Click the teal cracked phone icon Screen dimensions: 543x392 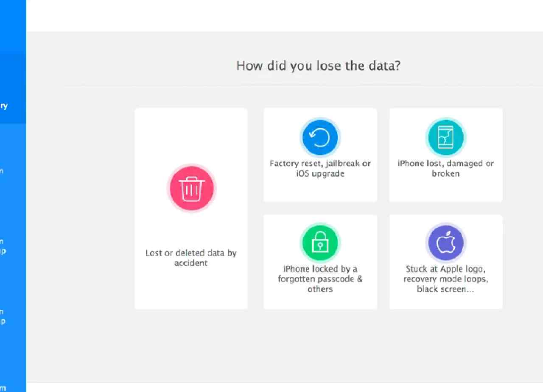[445, 138]
